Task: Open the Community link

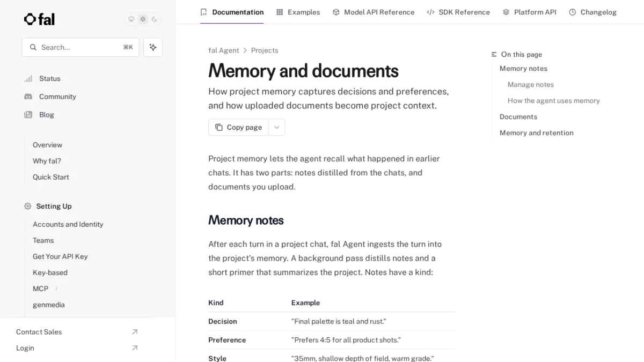Action: 57,97
